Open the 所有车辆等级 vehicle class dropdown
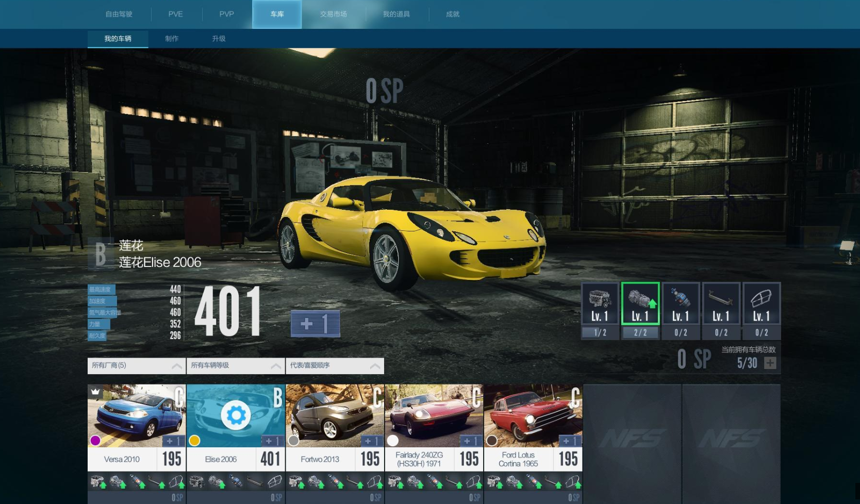Viewport: 860px width, 504px height. tap(236, 365)
